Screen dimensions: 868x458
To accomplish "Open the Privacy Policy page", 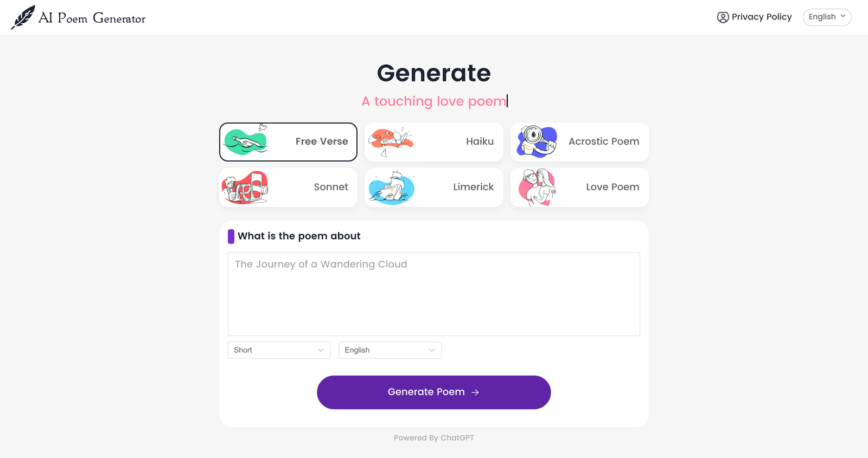I will [x=762, y=17].
